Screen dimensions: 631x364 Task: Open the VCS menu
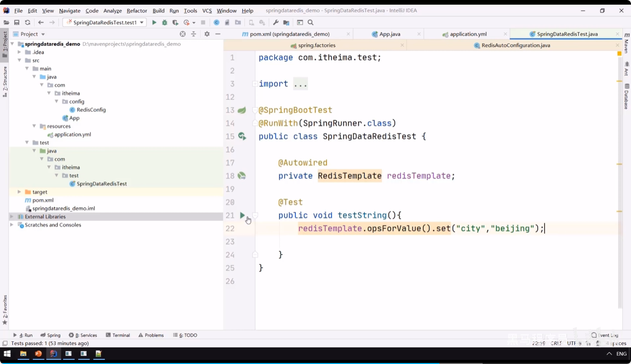click(x=207, y=11)
